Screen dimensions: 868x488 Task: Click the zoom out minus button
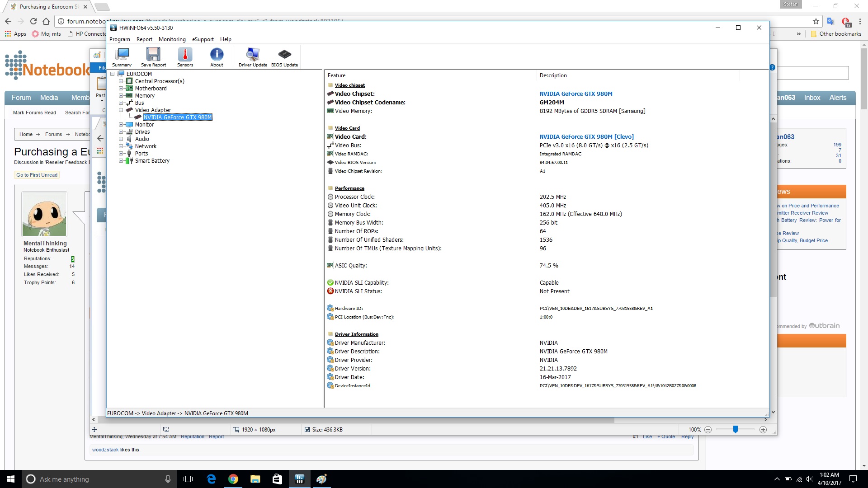pos(708,430)
